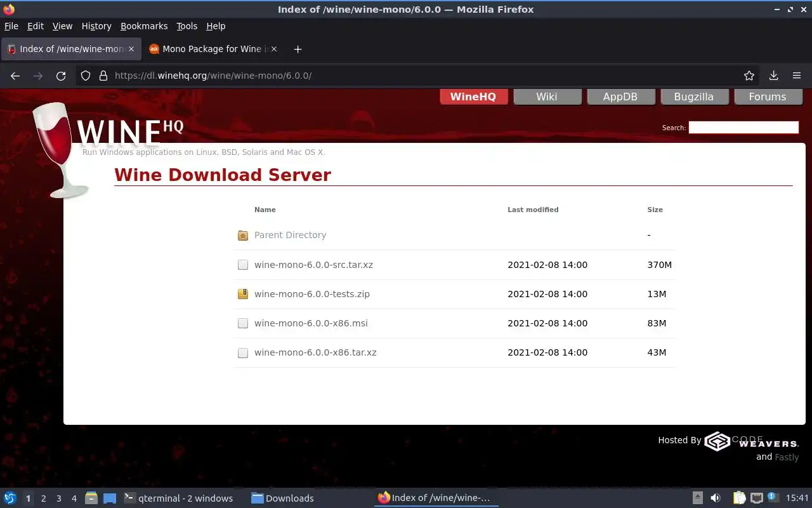Open the Tools menu

click(x=187, y=26)
